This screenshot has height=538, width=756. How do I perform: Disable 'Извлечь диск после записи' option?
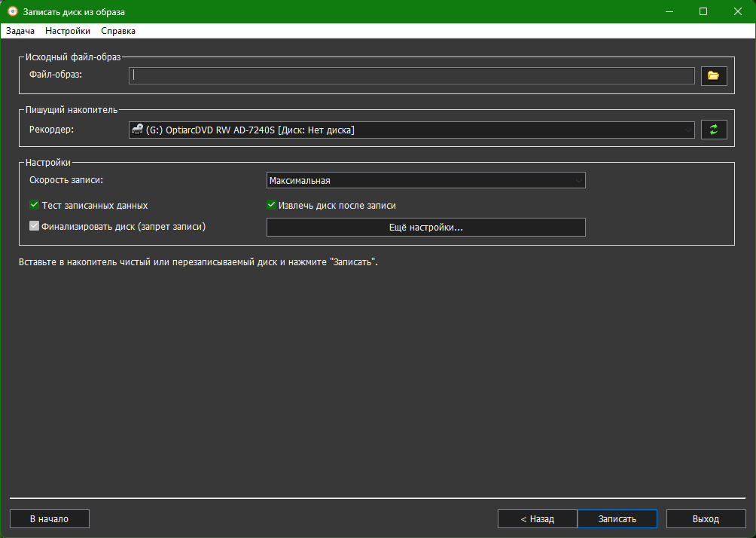tap(272, 205)
